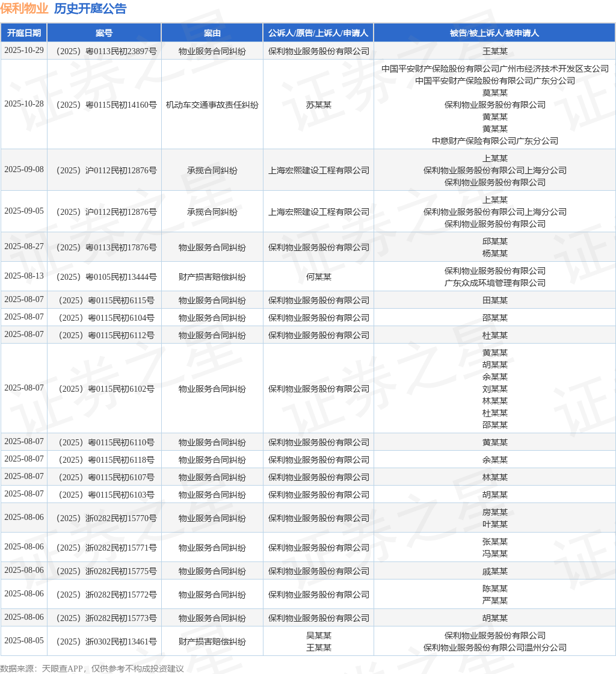Click date cell 2025-09-05
616x674 pixels.
point(24,211)
